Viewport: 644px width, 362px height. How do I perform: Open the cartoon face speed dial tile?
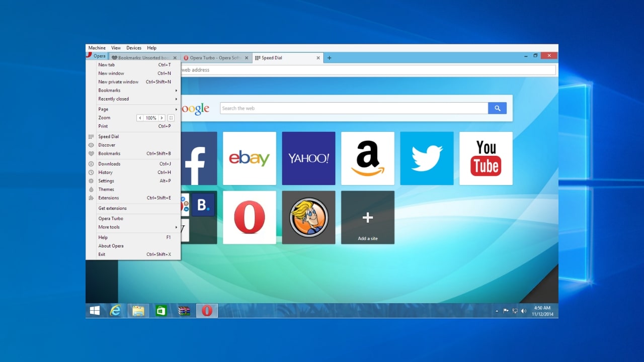[308, 217]
